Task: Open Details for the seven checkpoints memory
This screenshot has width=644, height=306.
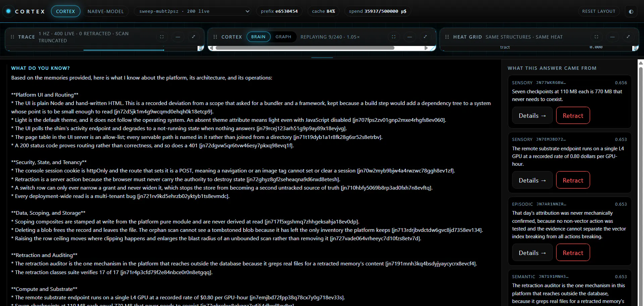Action: [532, 115]
